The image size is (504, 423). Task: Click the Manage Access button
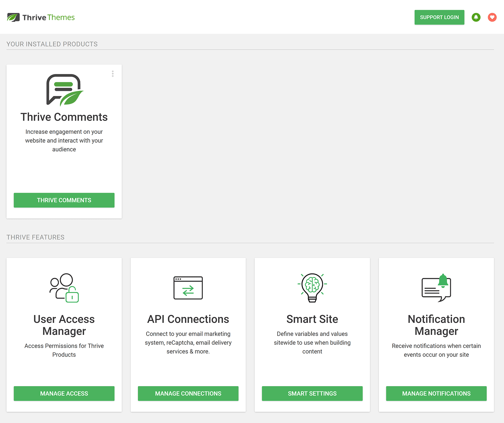(x=64, y=393)
